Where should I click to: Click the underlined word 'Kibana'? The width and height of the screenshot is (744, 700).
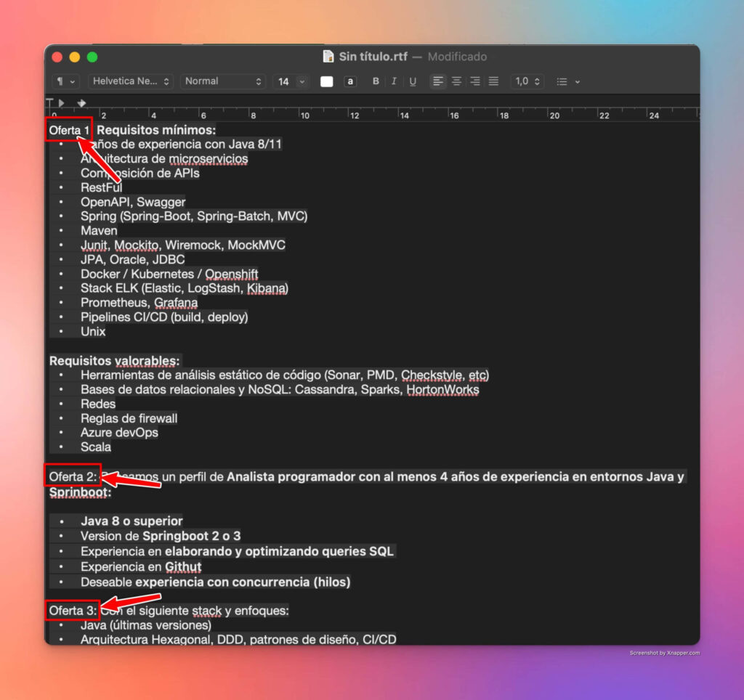pyautogui.click(x=266, y=288)
